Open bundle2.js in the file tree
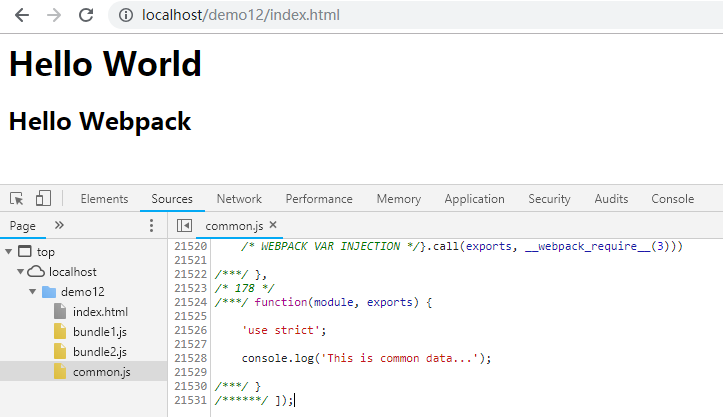 [x=100, y=351]
